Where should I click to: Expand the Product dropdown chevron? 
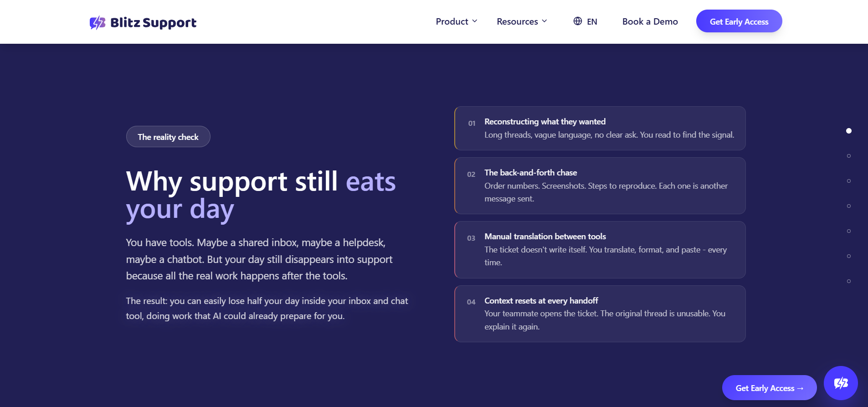475,21
